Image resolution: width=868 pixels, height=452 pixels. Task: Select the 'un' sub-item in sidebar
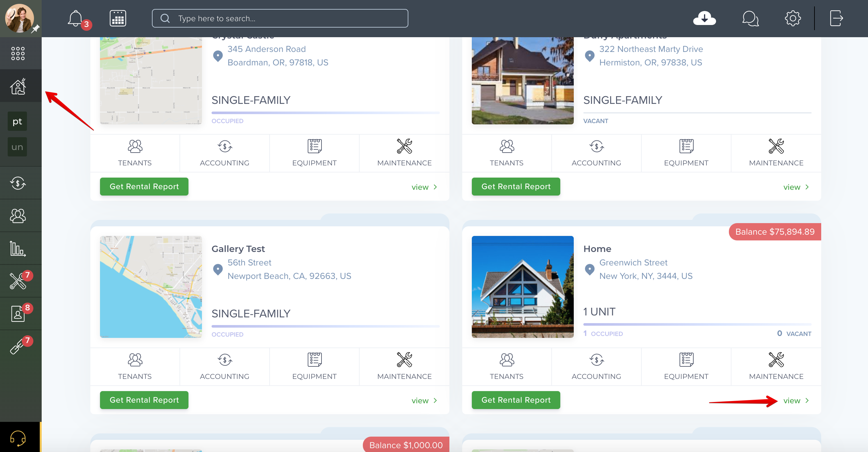(x=17, y=147)
